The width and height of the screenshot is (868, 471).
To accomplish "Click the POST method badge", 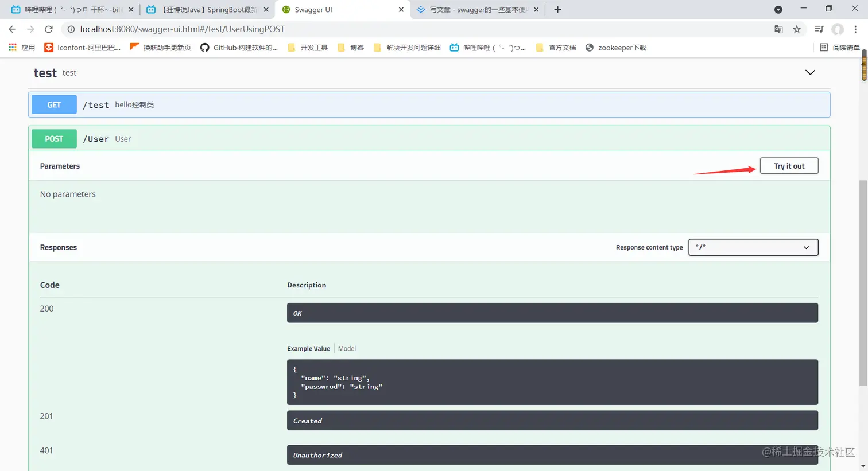I will tap(54, 139).
